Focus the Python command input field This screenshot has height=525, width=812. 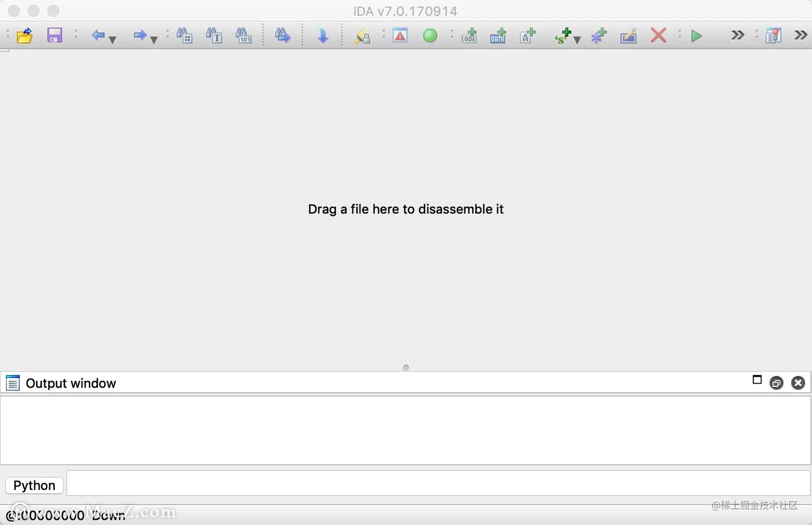tap(438, 483)
